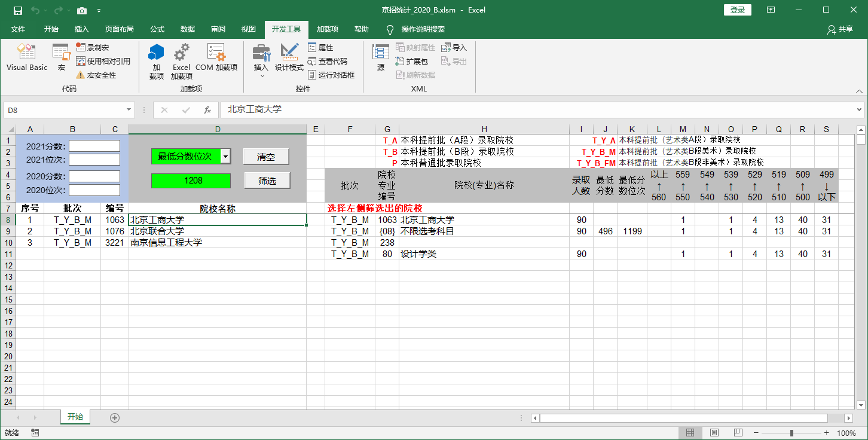
Task: Click the 清空 button
Action: pos(266,157)
